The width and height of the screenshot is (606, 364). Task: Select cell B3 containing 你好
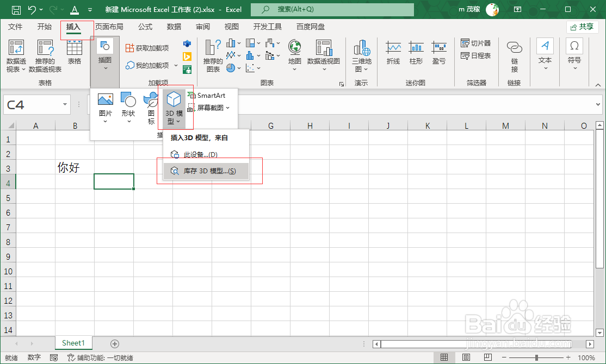click(x=75, y=167)
